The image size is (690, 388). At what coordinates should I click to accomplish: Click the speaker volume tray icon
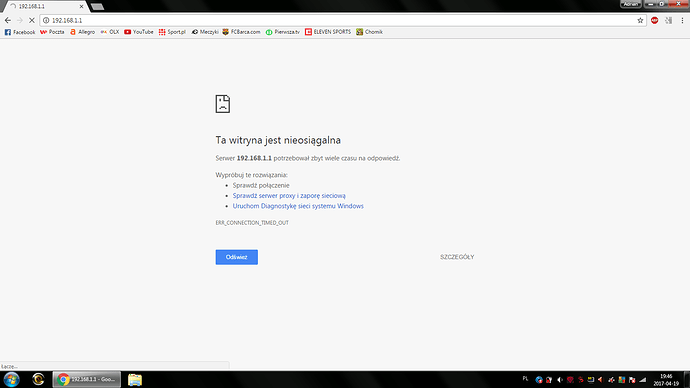pyautogui.click(x=560, y=380)
